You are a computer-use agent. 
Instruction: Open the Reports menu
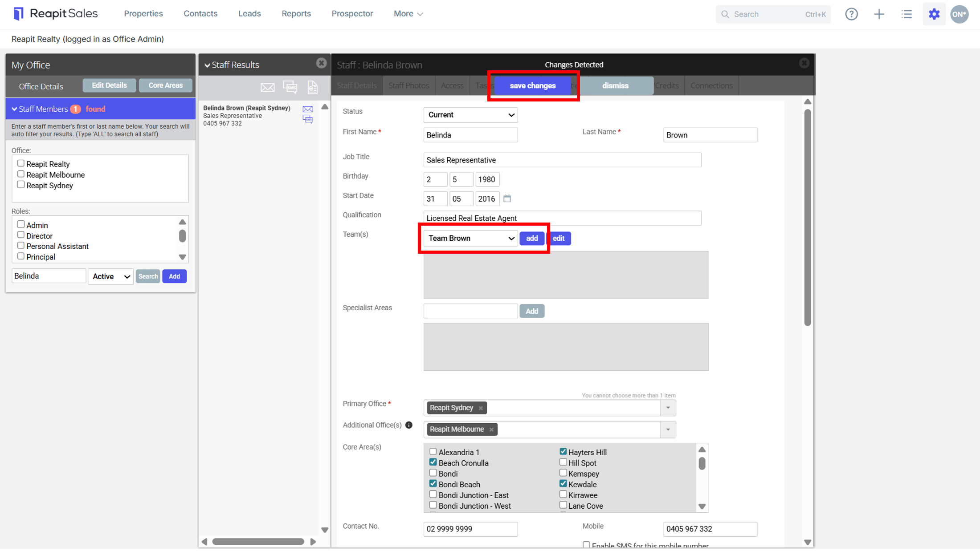(296, 14)
